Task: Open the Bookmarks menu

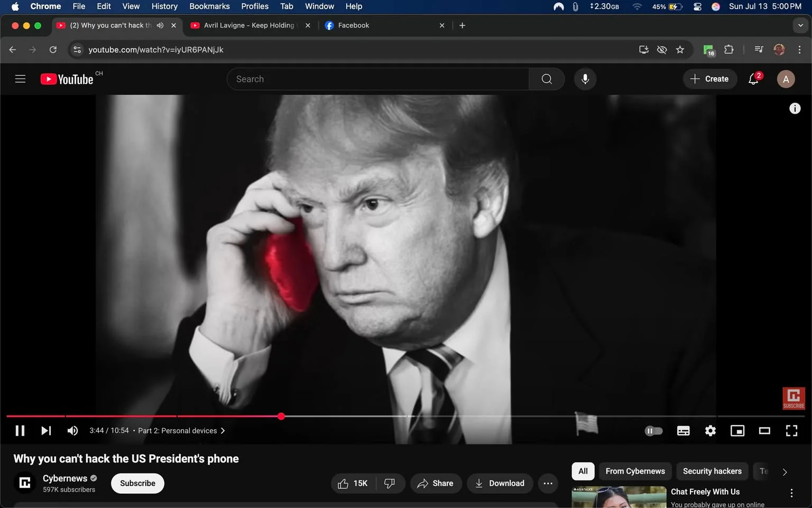Action: pos(209,6)
